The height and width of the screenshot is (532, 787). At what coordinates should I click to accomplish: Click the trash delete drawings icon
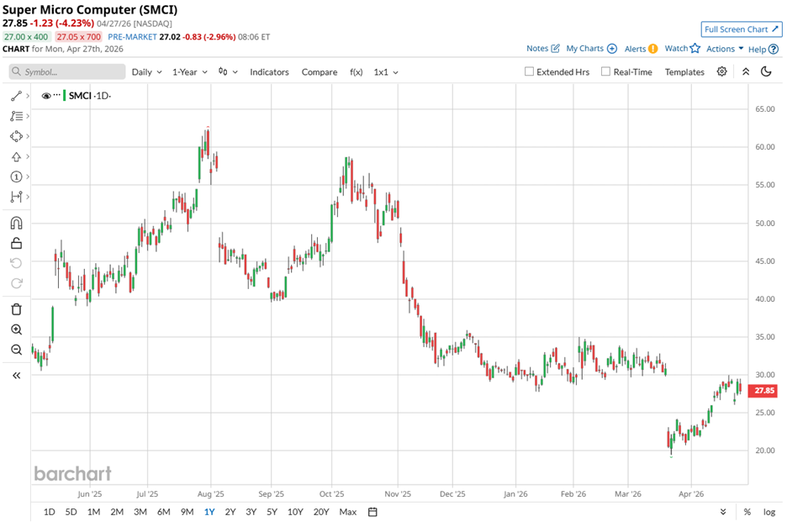point(16,309)
